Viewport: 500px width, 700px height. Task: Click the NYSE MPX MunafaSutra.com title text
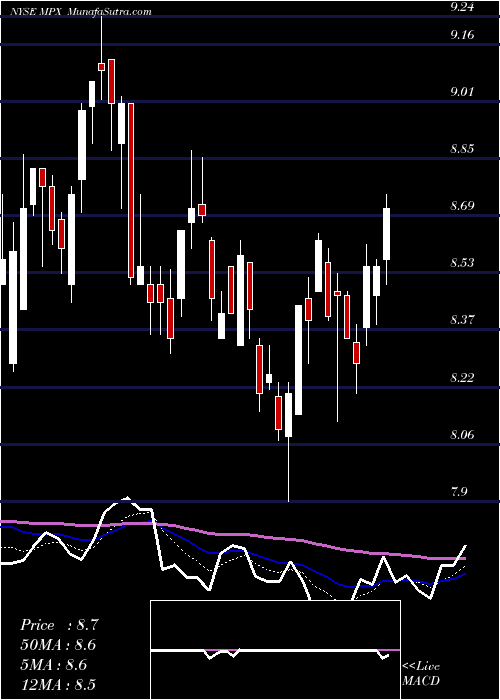82,12
